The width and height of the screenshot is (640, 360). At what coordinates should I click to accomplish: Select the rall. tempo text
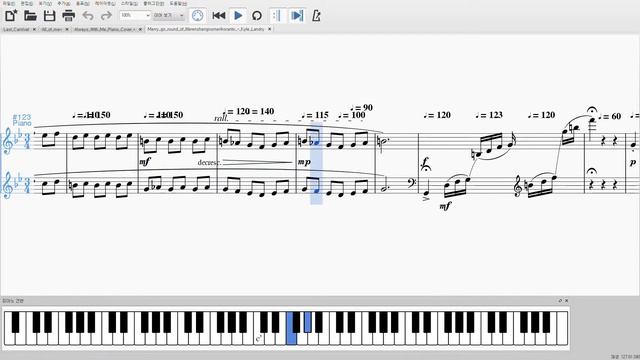221,118
